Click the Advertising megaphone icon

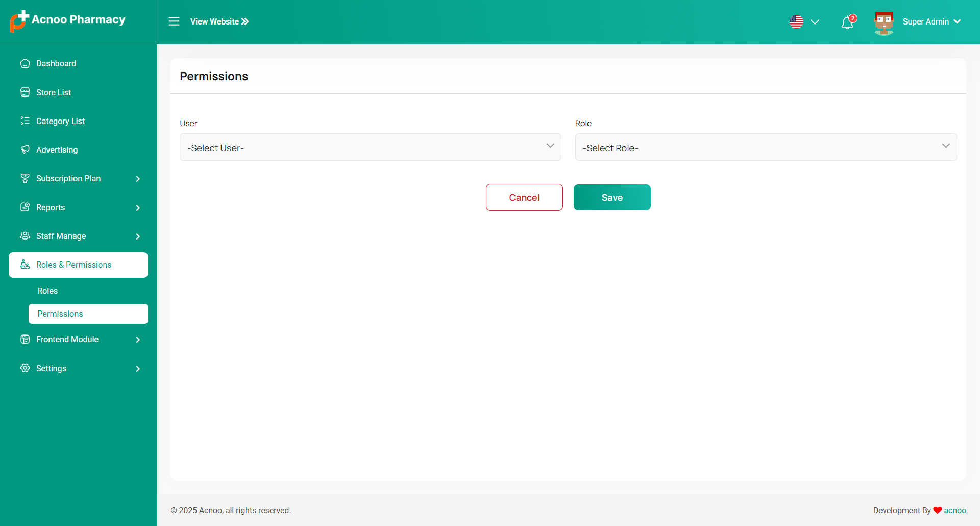point(25,150)
